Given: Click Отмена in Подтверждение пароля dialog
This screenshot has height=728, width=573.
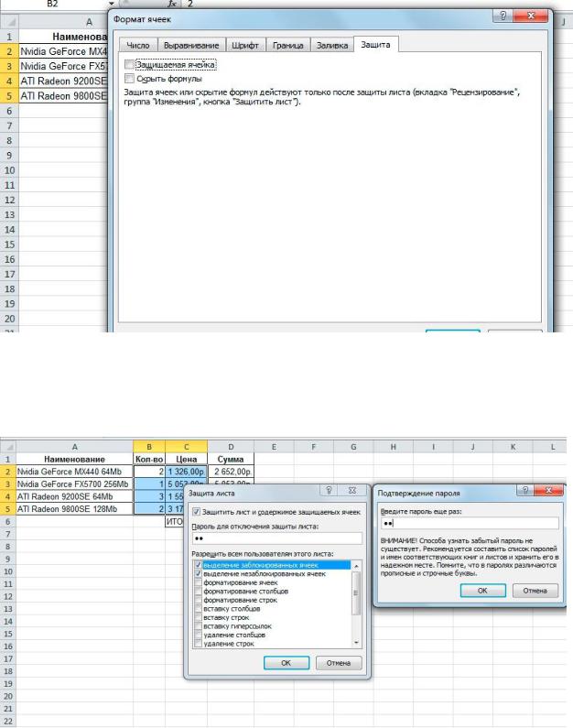Looking at the screenshot, I should 535,591.
